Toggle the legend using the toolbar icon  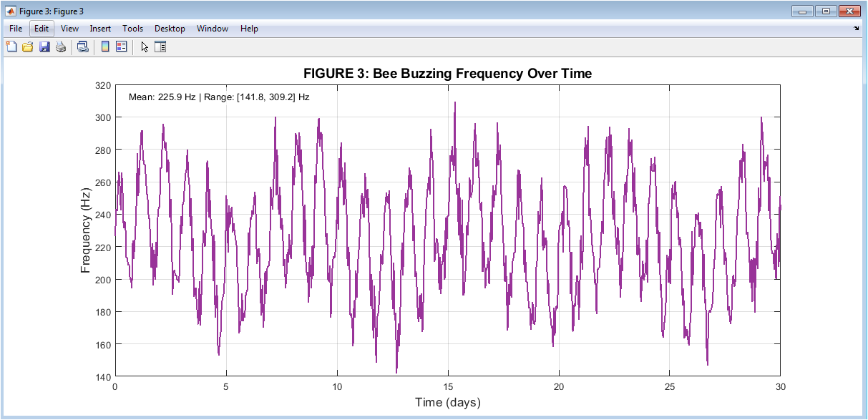tap(121, 47)
